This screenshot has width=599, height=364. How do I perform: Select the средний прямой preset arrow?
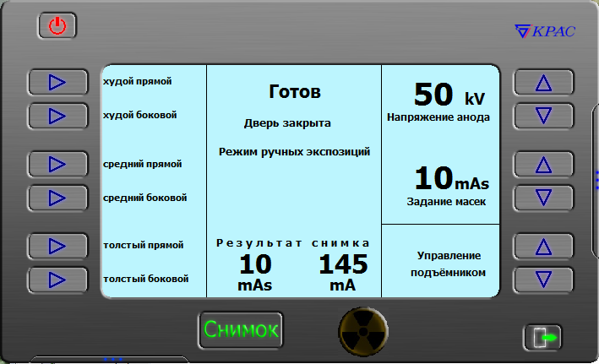coord(57,163)
